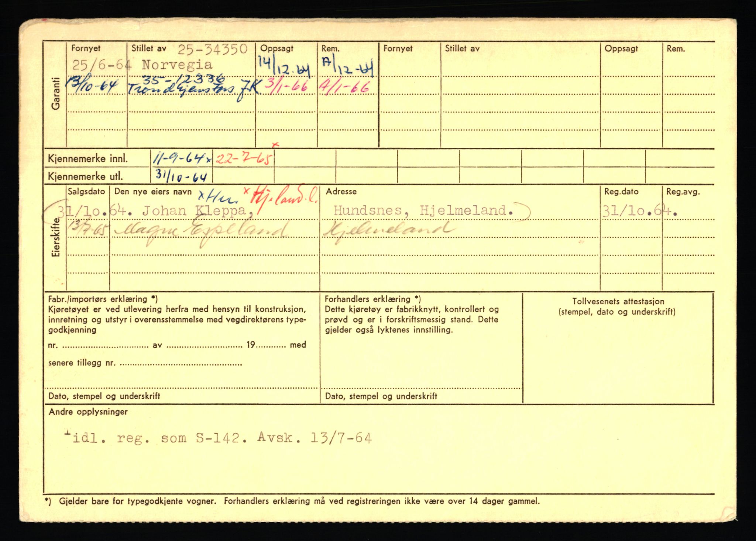Click the 'Tollvesenets attestasjon' heading
The image size is (756, 541).
point(618,301)
